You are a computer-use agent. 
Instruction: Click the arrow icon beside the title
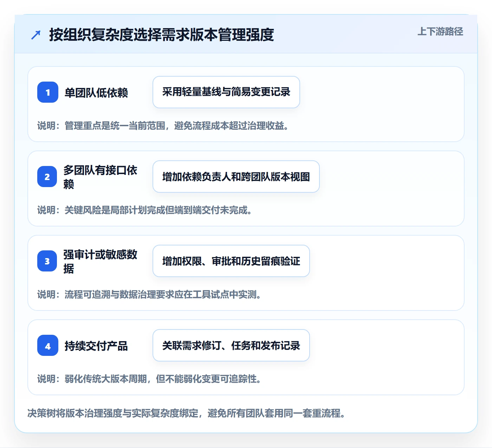36,35
